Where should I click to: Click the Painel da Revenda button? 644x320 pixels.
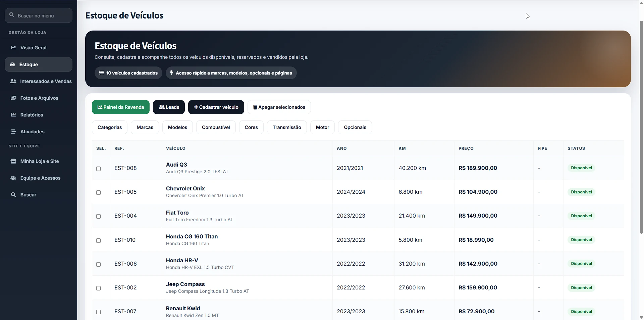point(121,107)
